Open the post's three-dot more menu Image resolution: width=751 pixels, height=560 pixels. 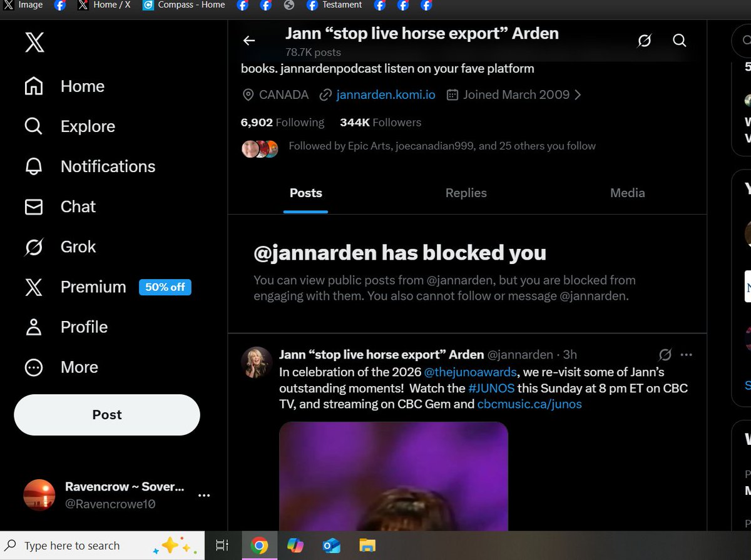[687, 355]
